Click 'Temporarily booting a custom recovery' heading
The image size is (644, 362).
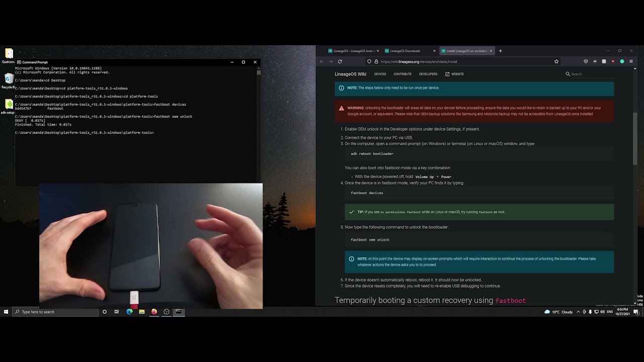coord(430,300)
